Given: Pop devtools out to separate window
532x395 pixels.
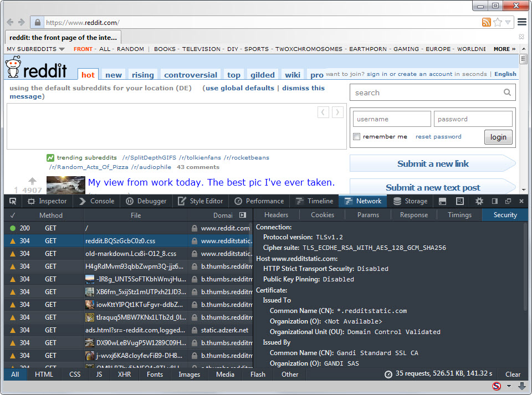Looking at the screenshot, I should (508, 201).
